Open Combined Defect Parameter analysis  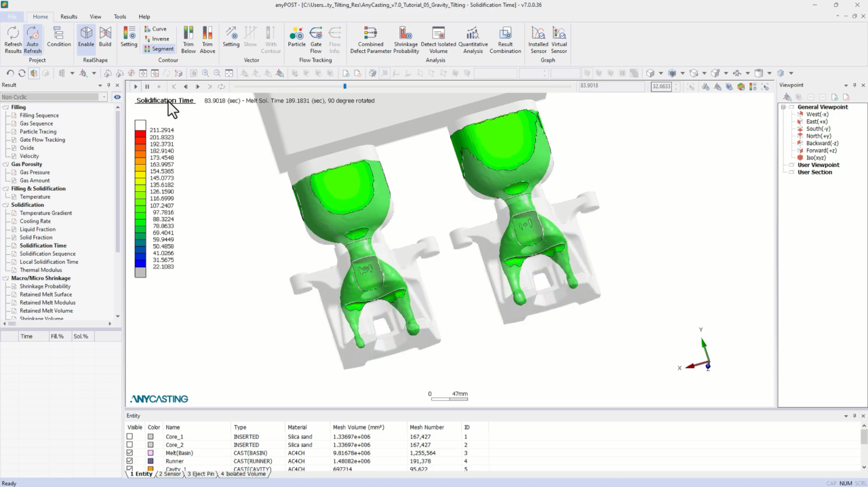click(x=371, y=40)
